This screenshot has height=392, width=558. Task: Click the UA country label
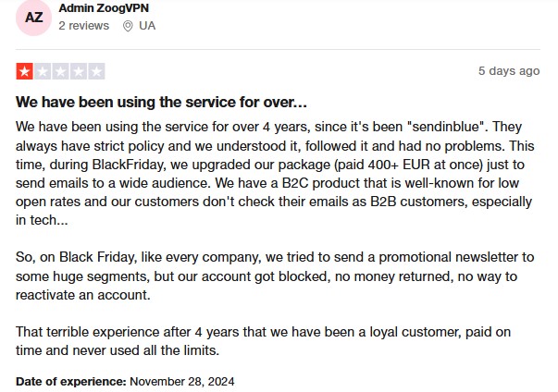(147, 26)
